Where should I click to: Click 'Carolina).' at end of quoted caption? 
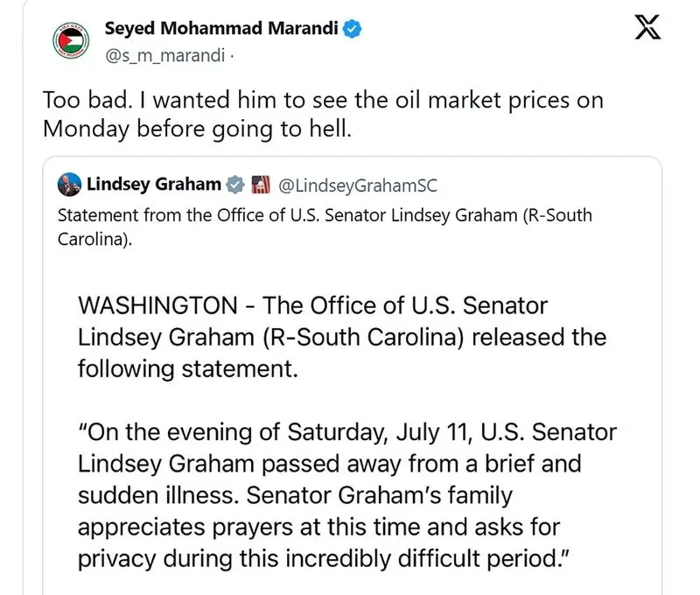pyautogui.click(x=94, y=239)
